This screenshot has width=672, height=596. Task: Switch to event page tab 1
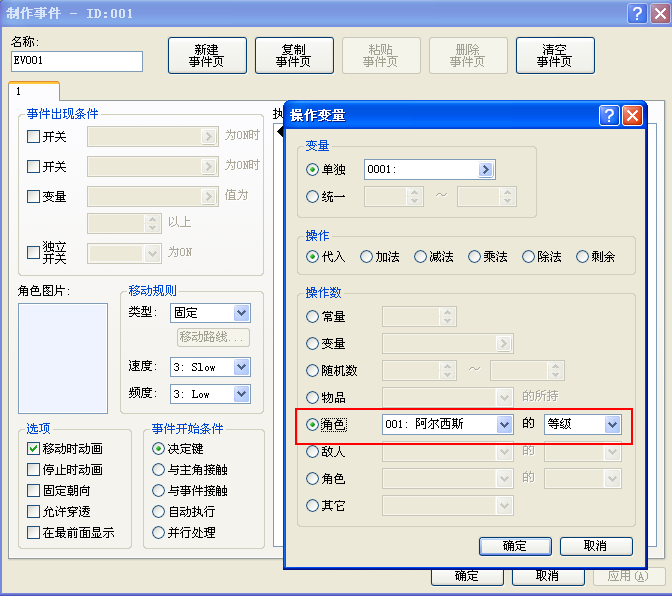coord(33,91)
